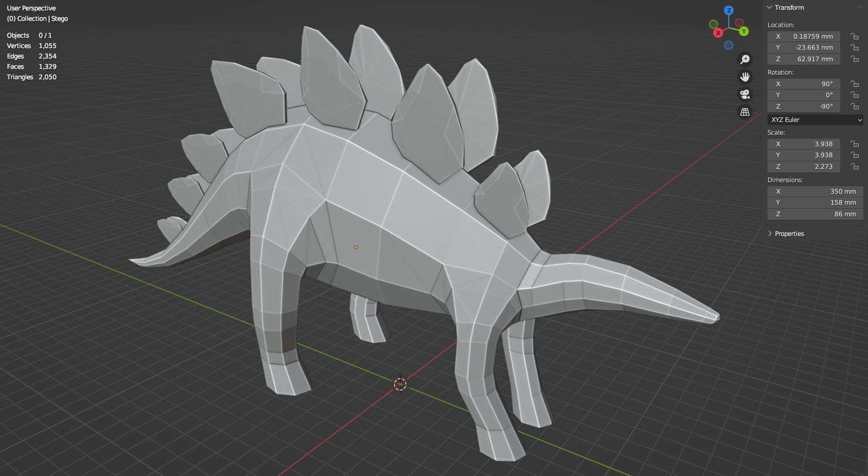Viewport: 868px width, 476px height.
Task: Click the green Y axis on gizmo
Action: click(x=744, y=31)
